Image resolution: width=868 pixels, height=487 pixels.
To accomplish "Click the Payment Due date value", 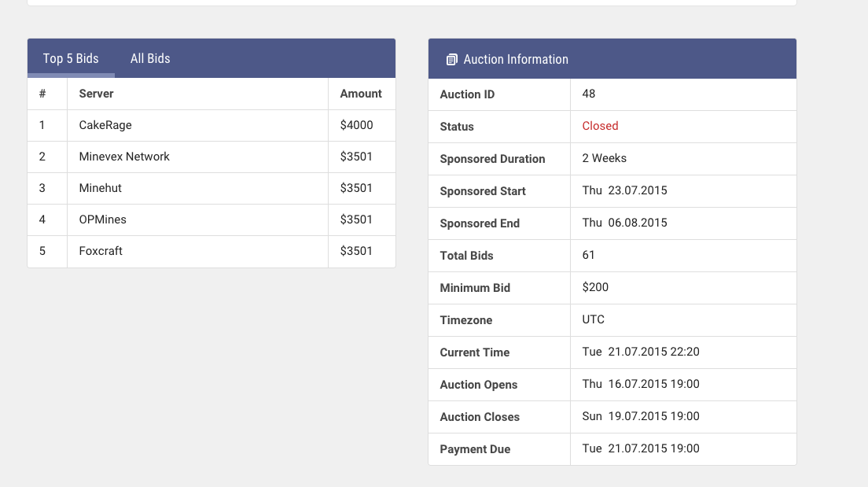I will (x=641, y=448).
